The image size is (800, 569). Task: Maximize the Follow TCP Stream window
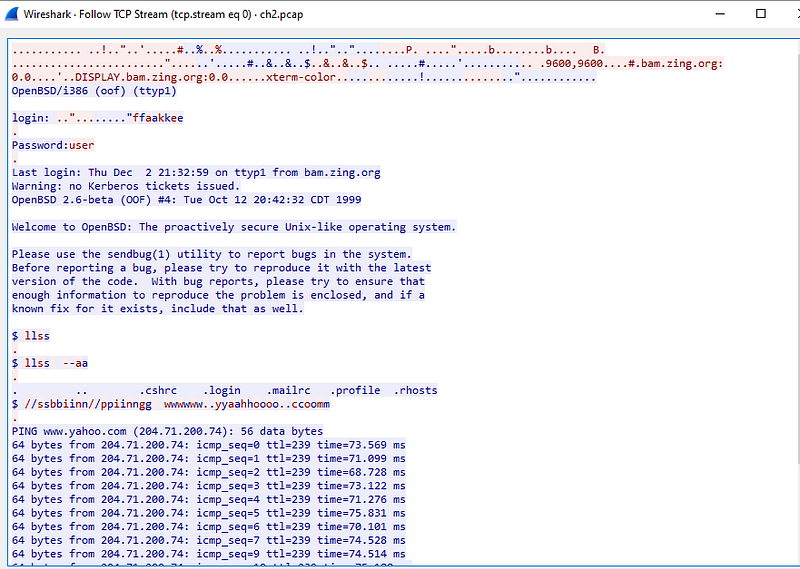coord(760,14)
